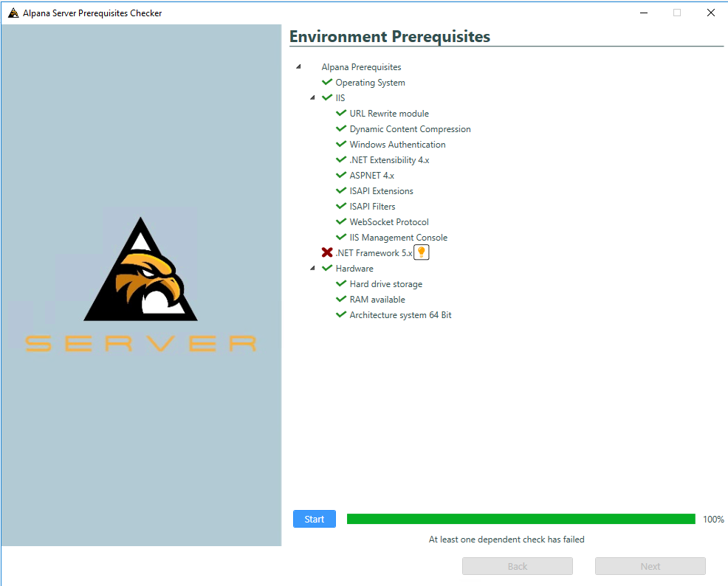728x586 pixels.
Task: Click the checkmark icon for Windows Authentication
Action: [341, 144]
